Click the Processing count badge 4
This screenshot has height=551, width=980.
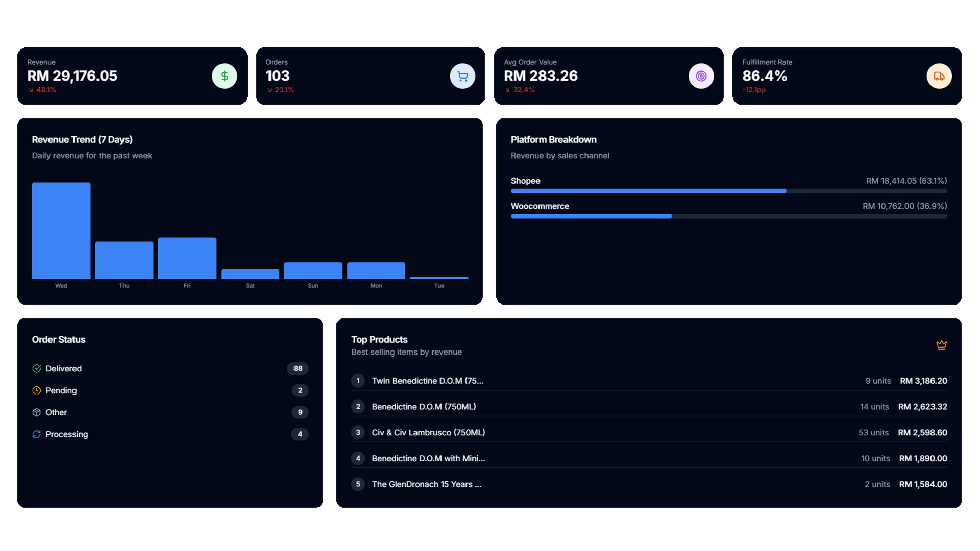(300, 434)
